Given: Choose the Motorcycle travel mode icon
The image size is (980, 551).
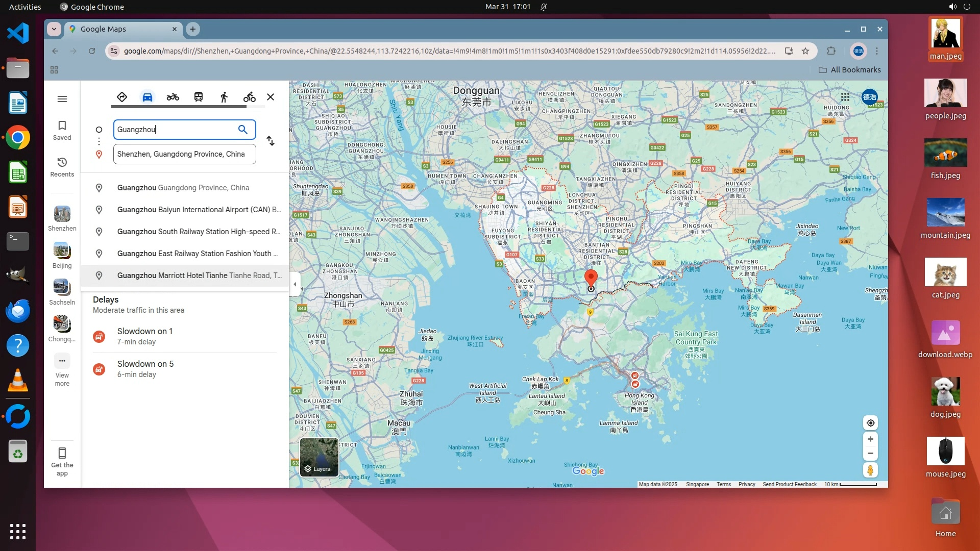Looking at the screenshot, I should pos(173,97).
